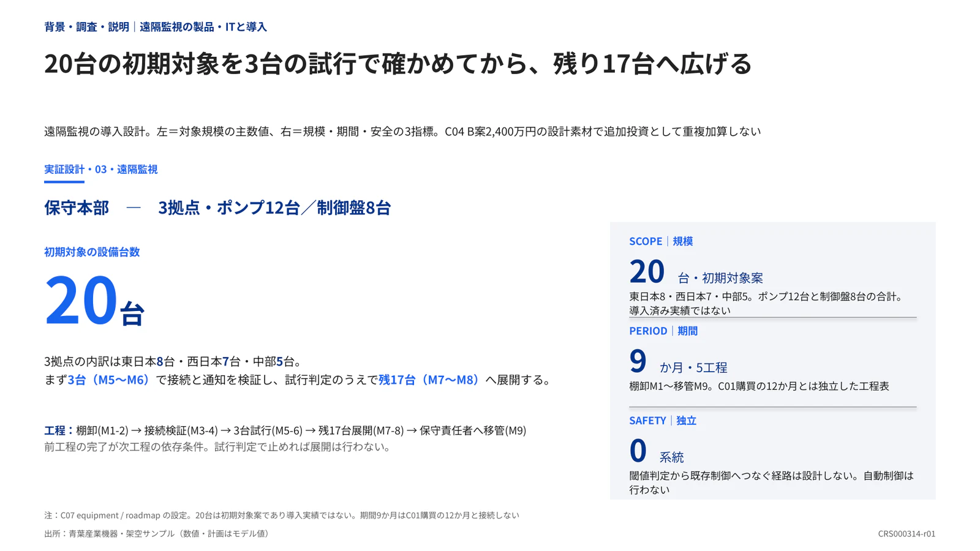Click the breadcrumb '遠隔監視の製品・ITと導入'
The image size is (980, 551).
point(203,27)
